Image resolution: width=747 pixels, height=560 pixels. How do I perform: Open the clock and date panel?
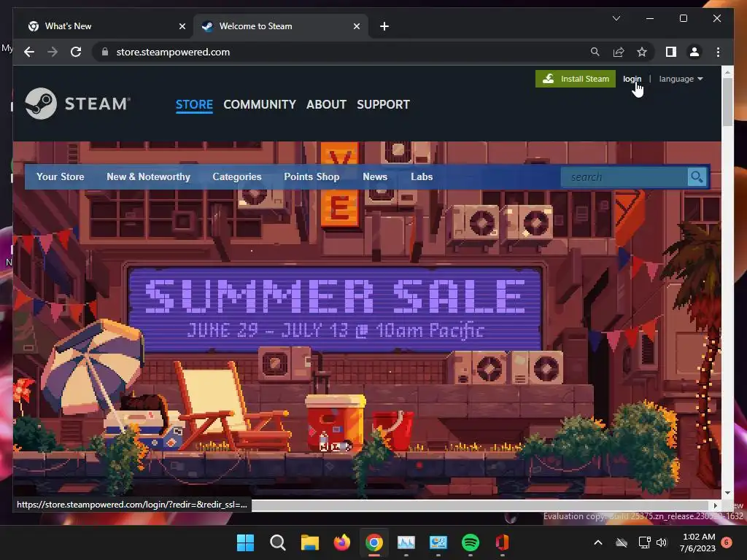pos(698,542)
